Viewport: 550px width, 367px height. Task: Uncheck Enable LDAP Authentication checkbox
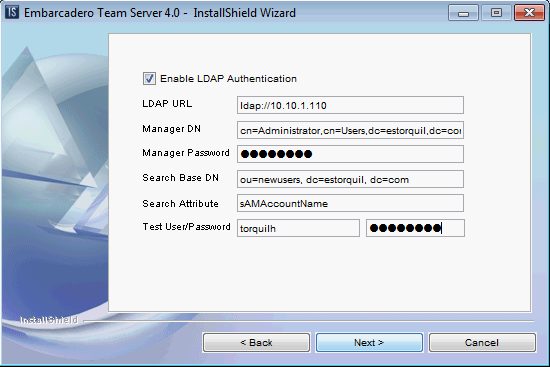coord(149,78)
